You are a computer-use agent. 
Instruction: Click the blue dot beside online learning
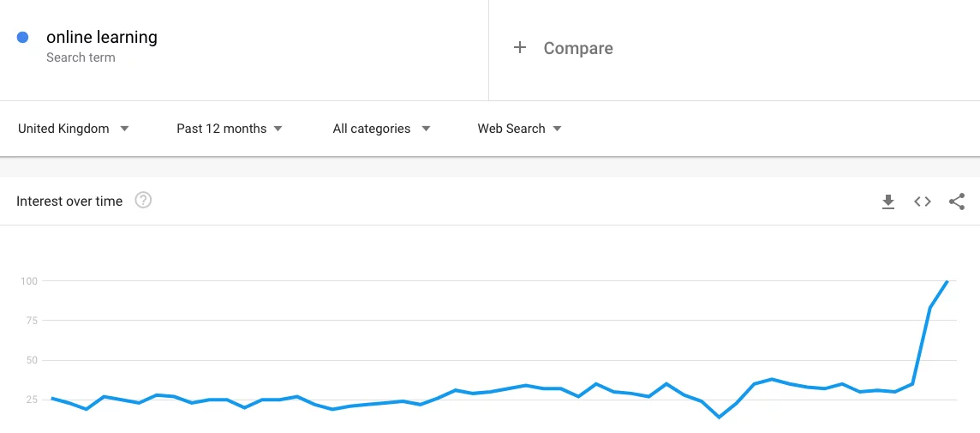point(23,37)
